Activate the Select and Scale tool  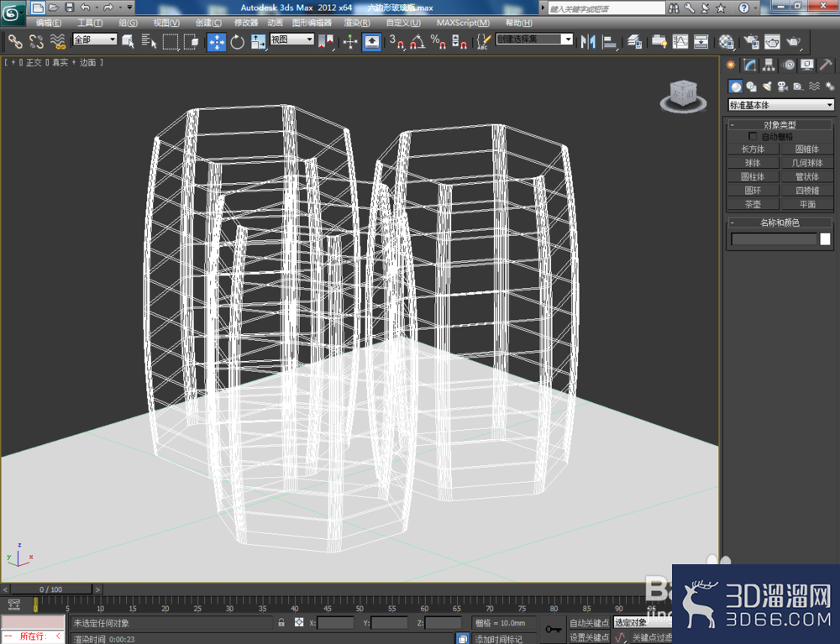(258, 42)
